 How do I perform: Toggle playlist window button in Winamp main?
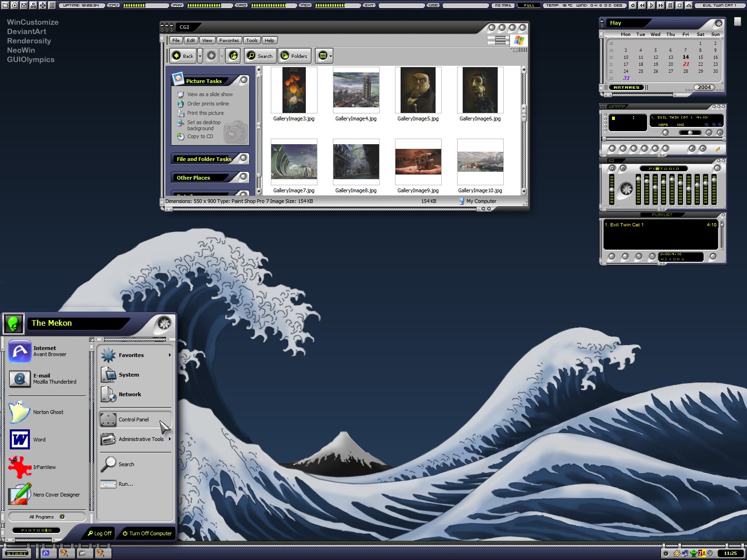click(x=720, y=133)
